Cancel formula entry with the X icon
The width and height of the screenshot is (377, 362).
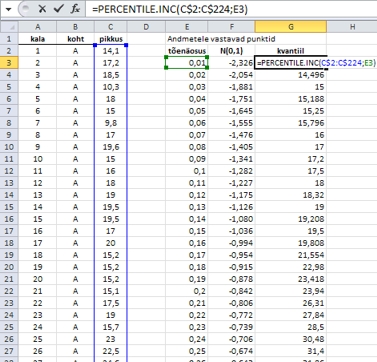(42, 9)
